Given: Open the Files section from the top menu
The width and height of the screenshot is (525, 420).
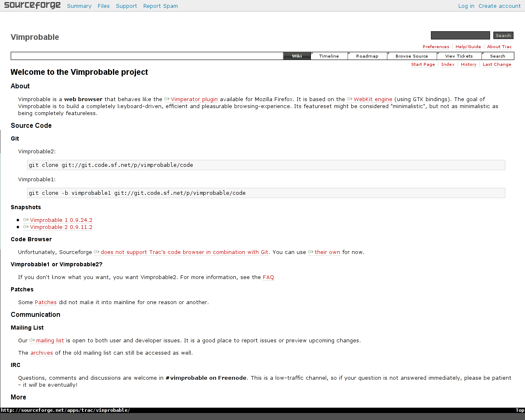Looking at the screenshot, I should pyautogui.click(x=103, y=6).
